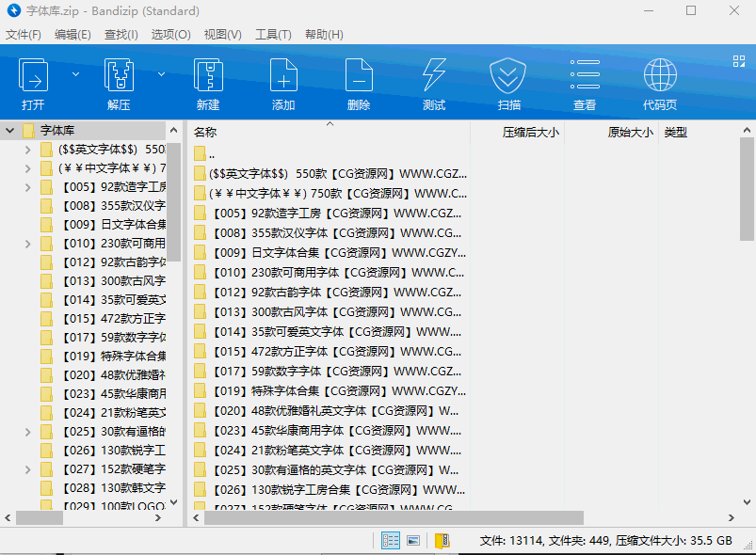
Task: Click the file list horizontal scrollbar thumb
Action: pyautogui.click(x=394, y=518)
